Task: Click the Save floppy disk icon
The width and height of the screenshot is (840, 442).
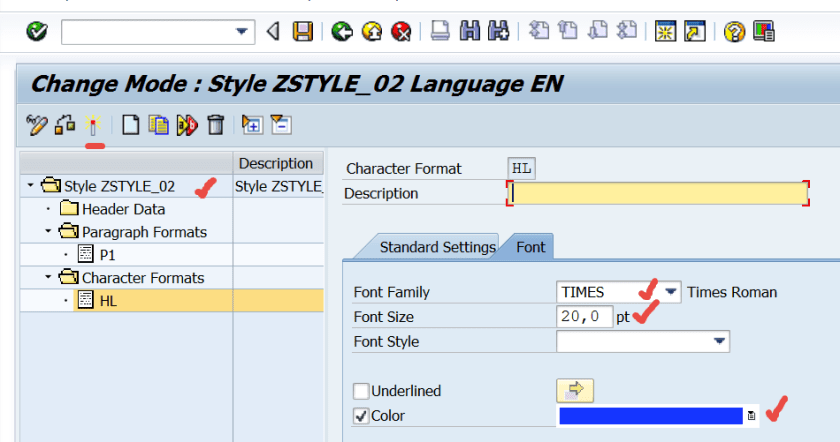Action: pos(302,32)
